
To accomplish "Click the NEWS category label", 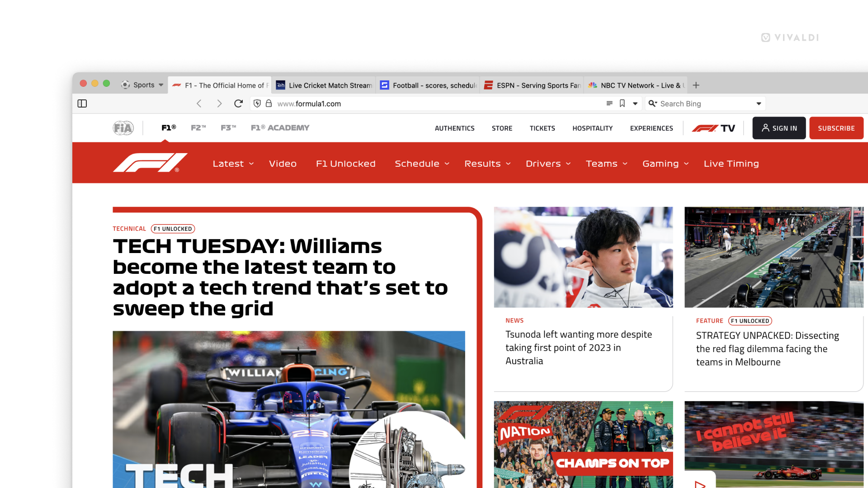I will click(x=514, y=320).
